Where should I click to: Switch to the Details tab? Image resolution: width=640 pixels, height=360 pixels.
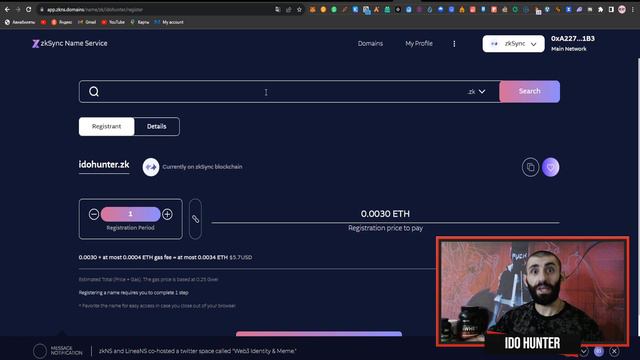coord(157,127)
